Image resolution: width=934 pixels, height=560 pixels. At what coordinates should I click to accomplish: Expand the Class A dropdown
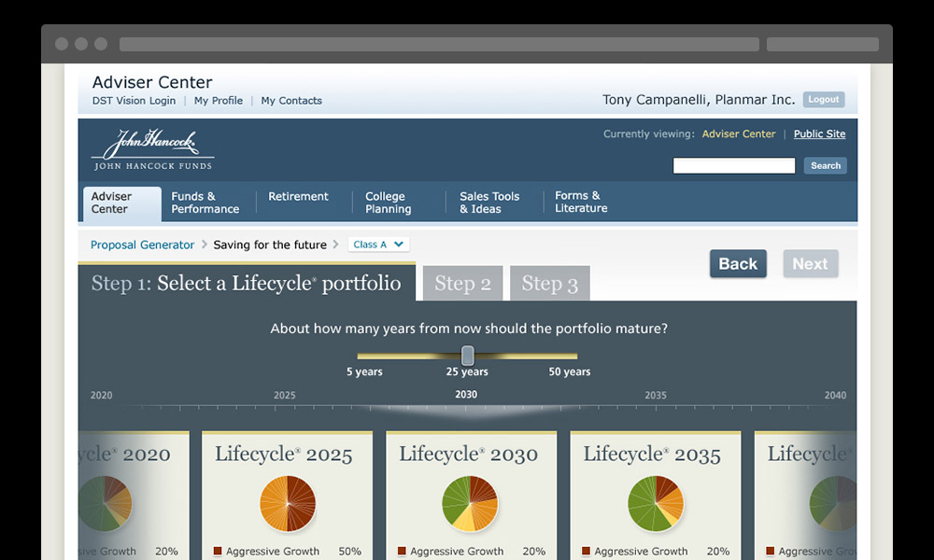coord(378,244)
